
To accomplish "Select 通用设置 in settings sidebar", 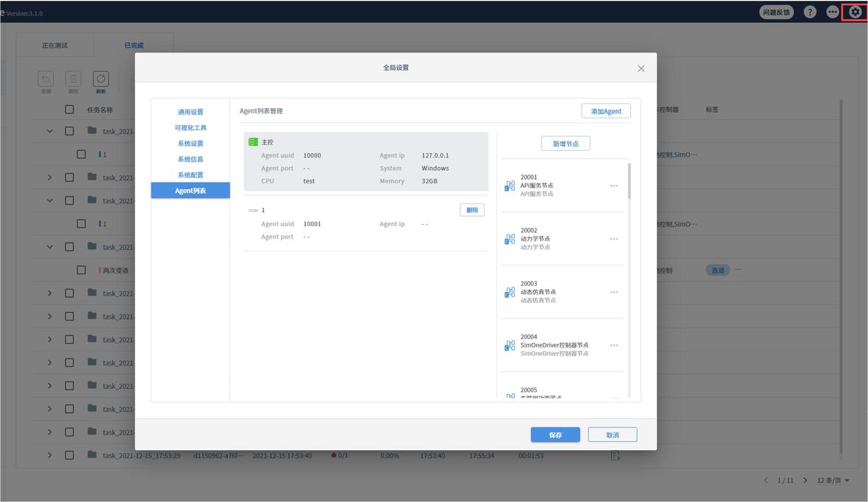I will click(x=191, y=112).
